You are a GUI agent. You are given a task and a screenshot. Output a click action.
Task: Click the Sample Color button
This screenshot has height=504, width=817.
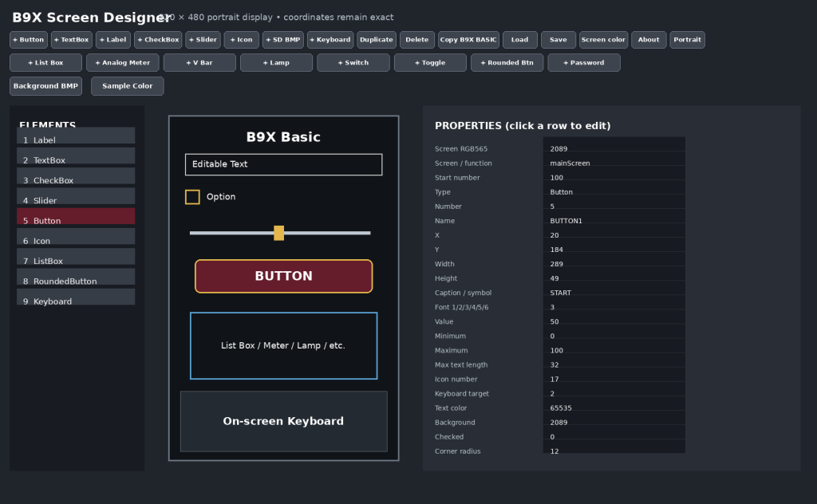click(128, 86)
